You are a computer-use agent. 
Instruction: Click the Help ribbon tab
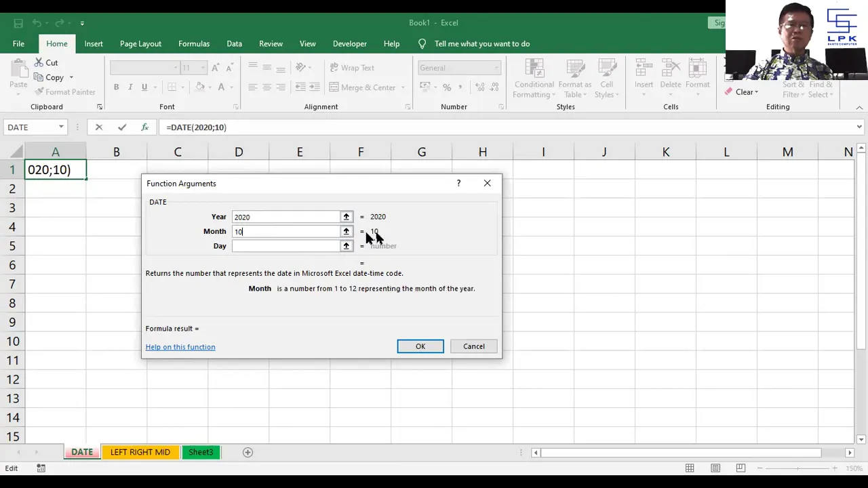(x=391, y=43)
